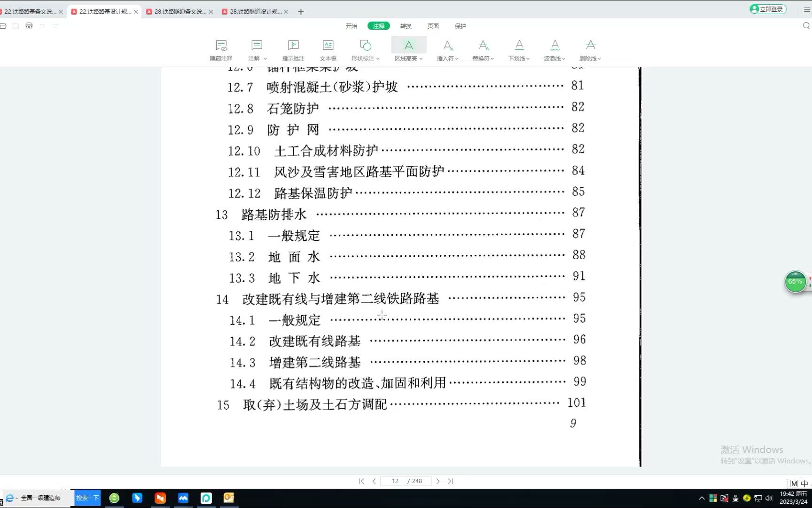Open a new tab with plus icon
812x508 pixels.
301,12
